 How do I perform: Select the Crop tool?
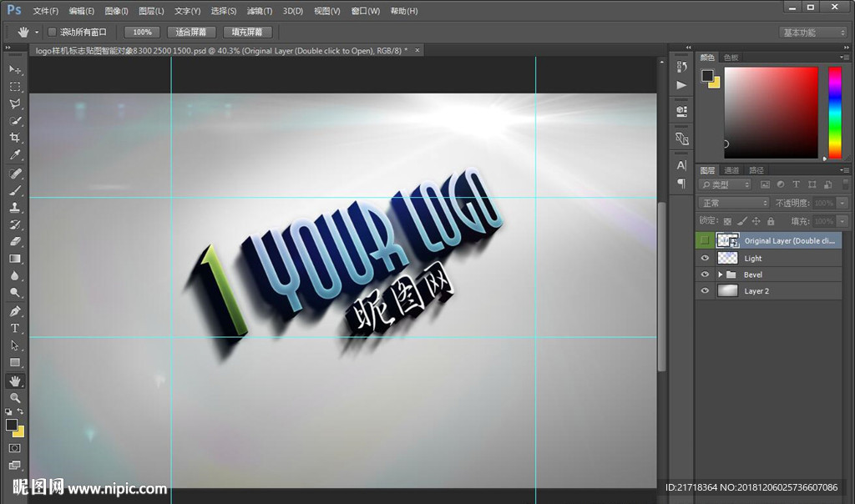point(15,138)
